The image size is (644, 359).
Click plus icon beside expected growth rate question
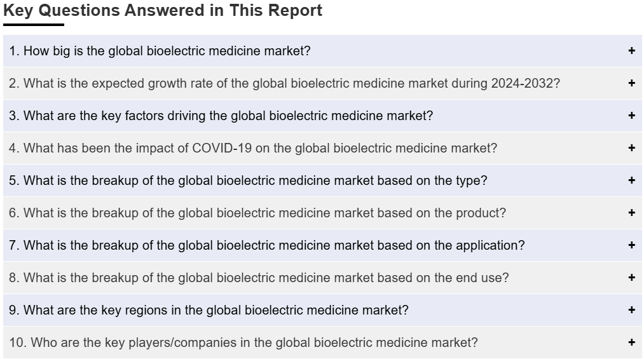click(632, 83)
